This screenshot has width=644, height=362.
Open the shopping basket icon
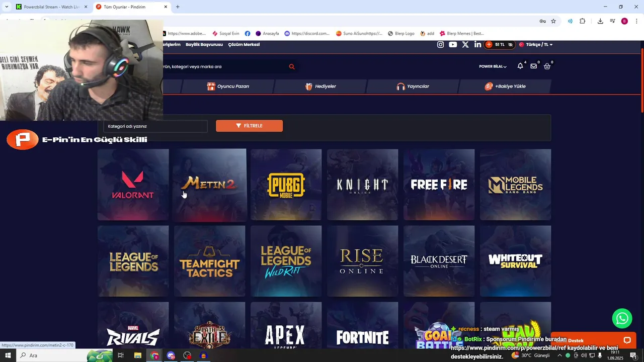pos(547,66)
